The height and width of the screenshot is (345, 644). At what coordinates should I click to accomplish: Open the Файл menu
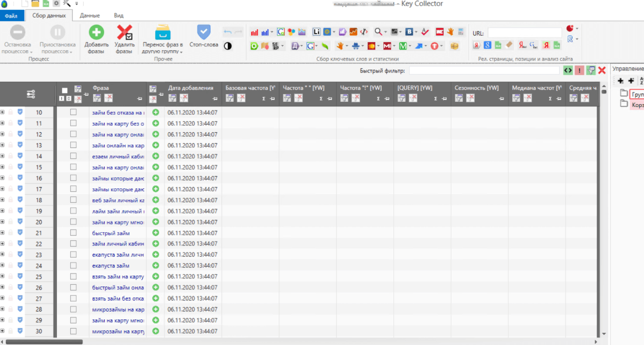click(x=11, y=16)
